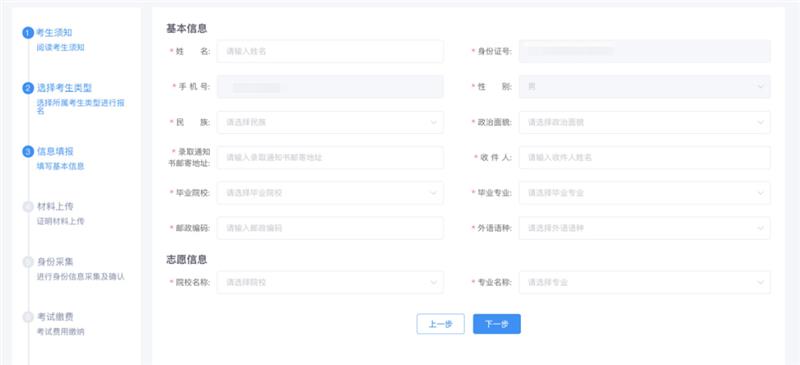
Task: Select the 考试缴费 step circle
Action: tap(28, 317)
